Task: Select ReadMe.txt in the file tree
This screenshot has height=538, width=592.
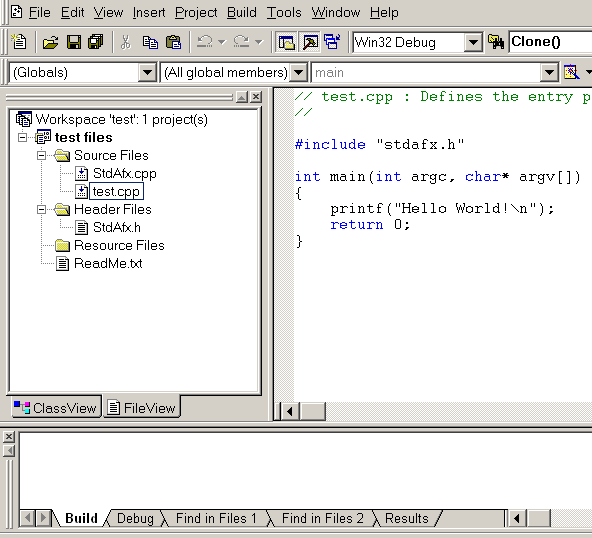Action: click(108, 263)
